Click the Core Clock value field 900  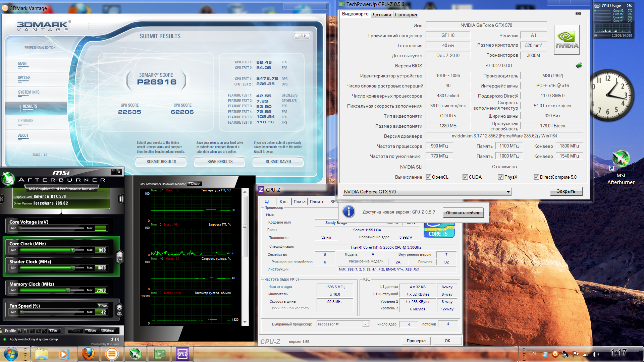point(101,250)
